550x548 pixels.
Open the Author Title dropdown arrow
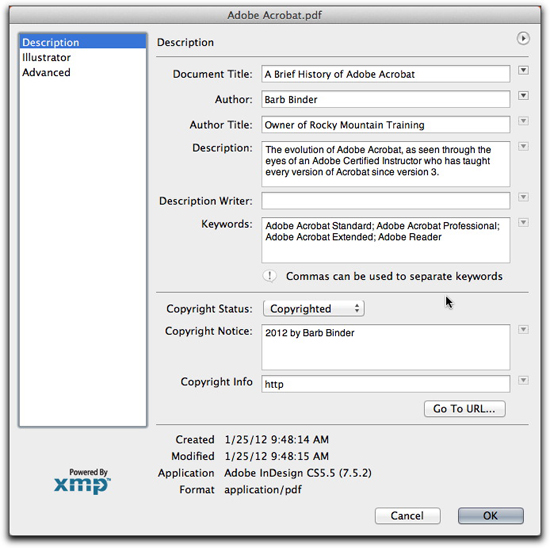pos(523,121)
